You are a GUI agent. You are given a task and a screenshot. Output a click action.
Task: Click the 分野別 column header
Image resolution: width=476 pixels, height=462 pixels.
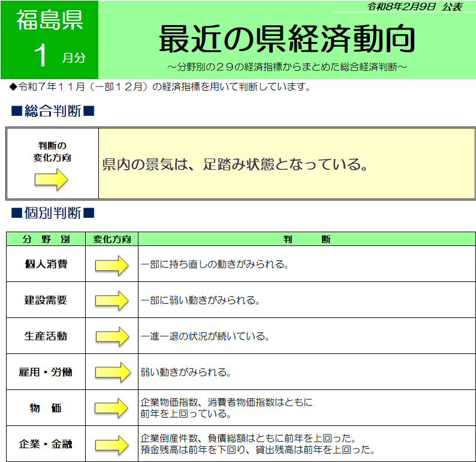pos(46,239)
